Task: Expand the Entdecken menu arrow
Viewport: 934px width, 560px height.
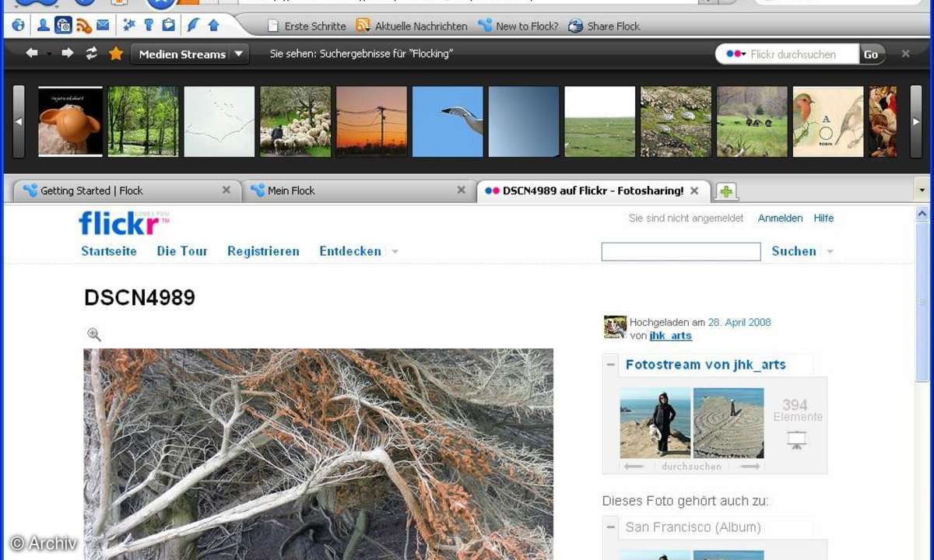Action: coord(395,252)
